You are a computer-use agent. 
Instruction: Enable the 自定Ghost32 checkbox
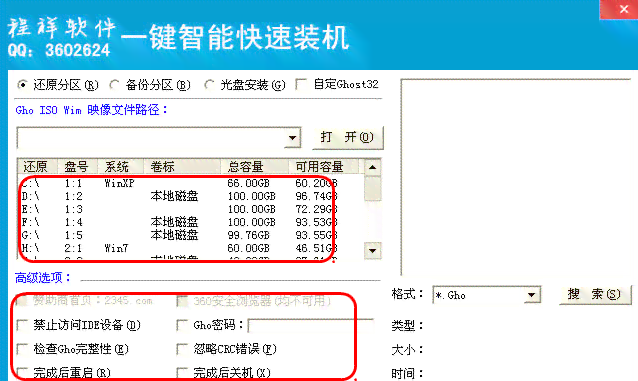(302, 85)
